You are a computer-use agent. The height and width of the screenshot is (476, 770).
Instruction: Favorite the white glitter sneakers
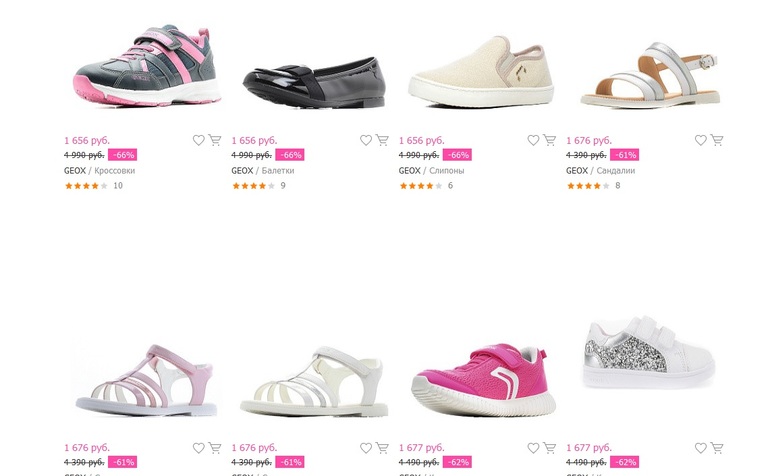pos(700,448)
